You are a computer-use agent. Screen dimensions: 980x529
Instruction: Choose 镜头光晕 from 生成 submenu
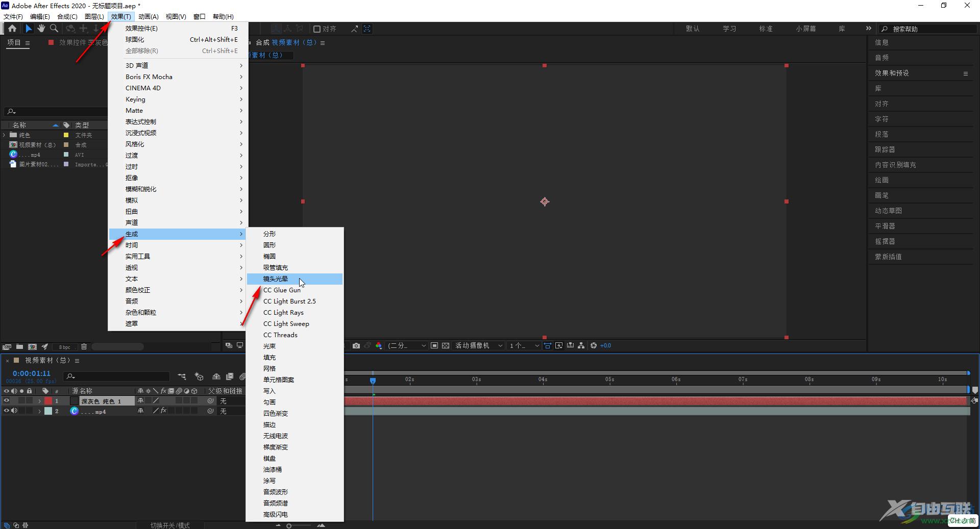click(x=295, y=279)
